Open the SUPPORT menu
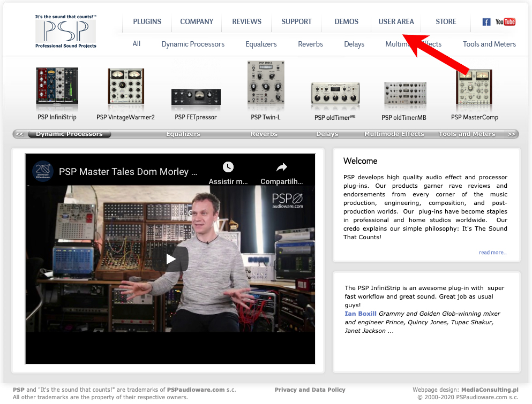The image size is (532, 404). click(x=296, y=22)
